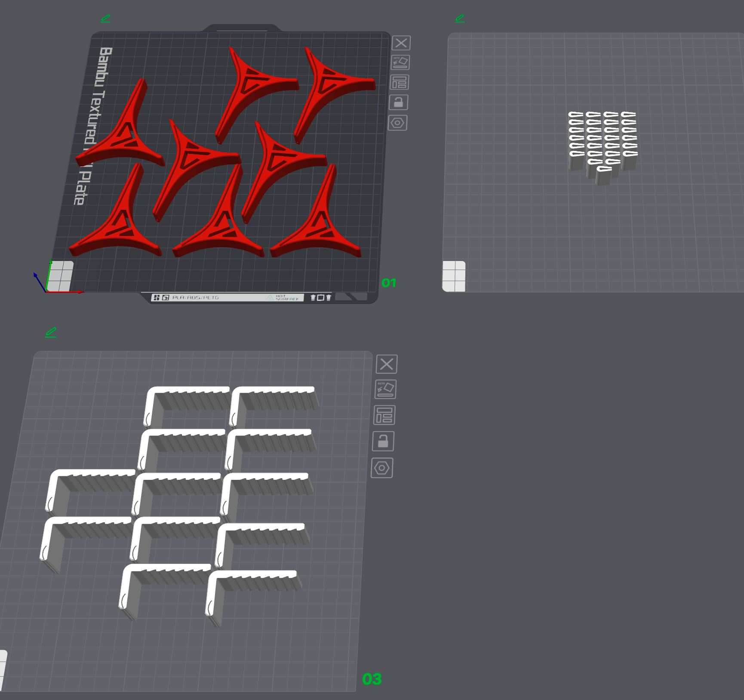
Task: Edit the name of plate 01
Action: [x=105, y=18]
